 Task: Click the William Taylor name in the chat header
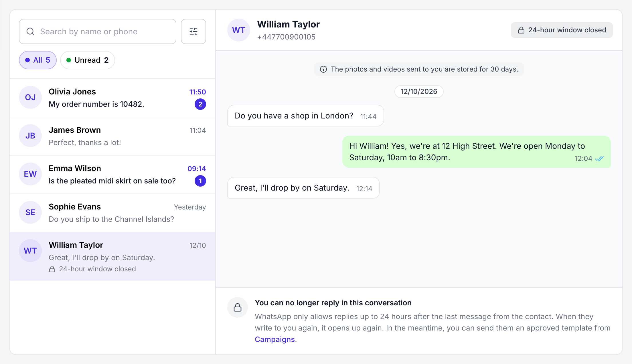coord(288,24)
